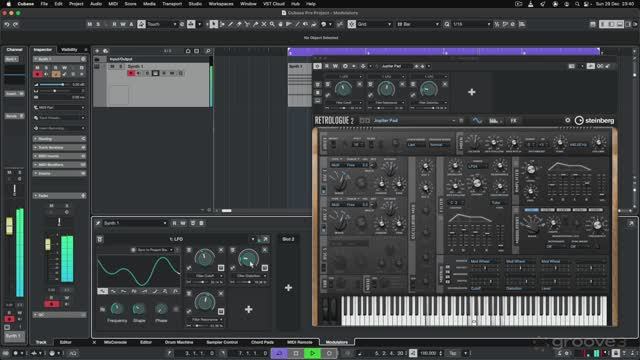This screenshot has height=360, width=640.
Task: Add new LFO destination slot
Action: 248,309
